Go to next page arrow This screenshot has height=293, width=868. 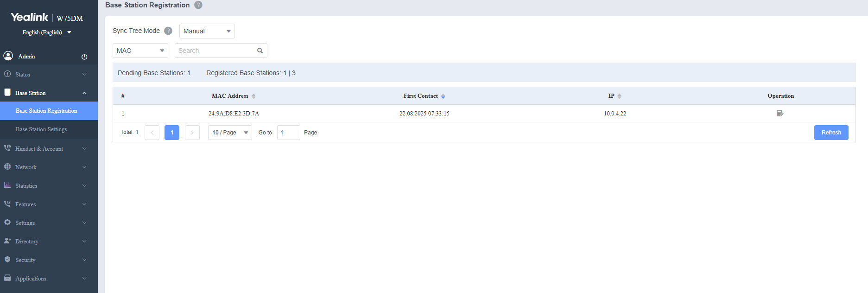point(192,133)
